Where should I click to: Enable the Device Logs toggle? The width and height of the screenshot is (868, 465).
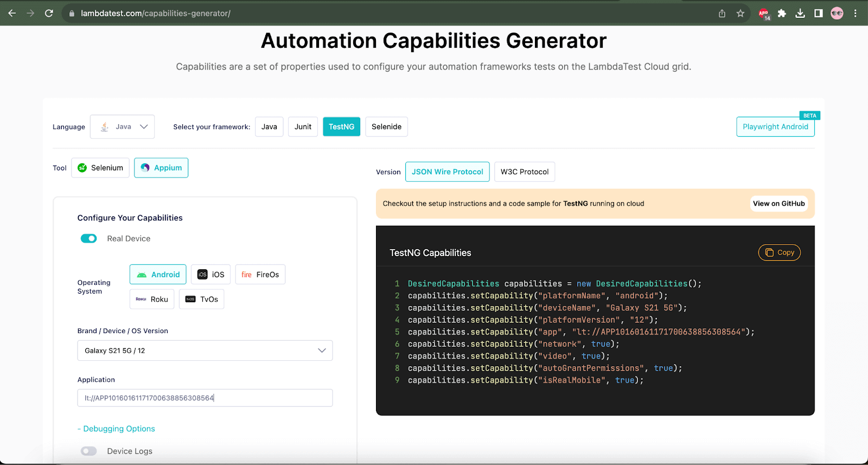pyautogui.click(x=88, y=451)
